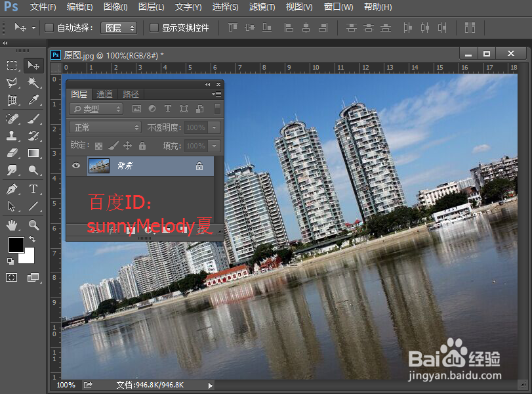Viewport: 532px width, 394px height.
Task: Enable the 显示变换控件 checkbox
Action: [x=154, y=28]
